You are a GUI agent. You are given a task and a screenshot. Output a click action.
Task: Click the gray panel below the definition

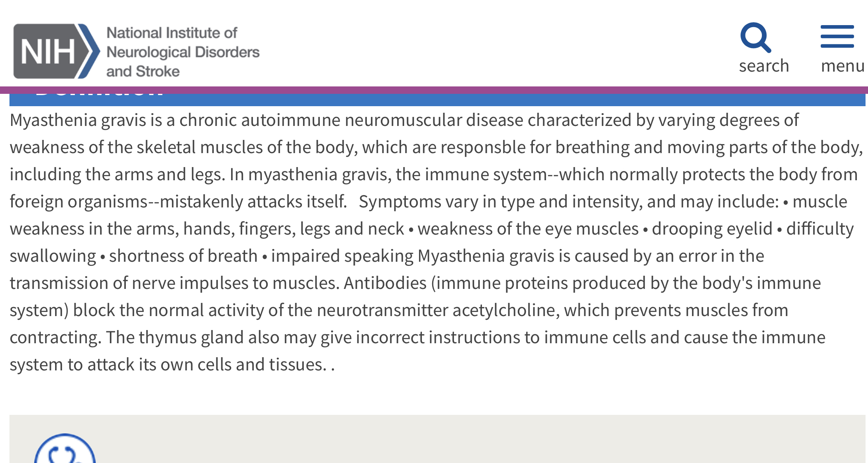click(437, 439)
